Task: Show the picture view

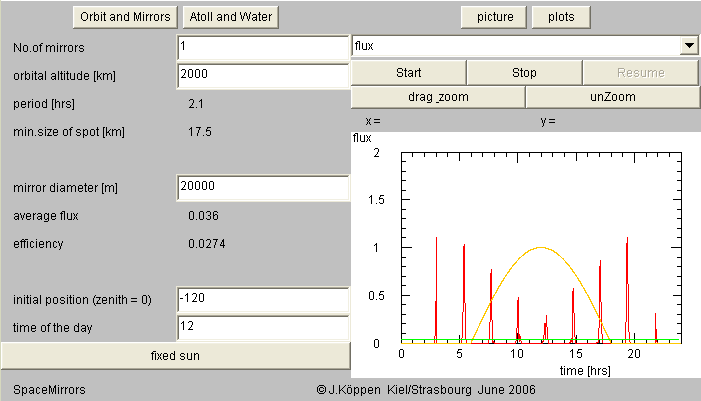Action: coord(494,17)
